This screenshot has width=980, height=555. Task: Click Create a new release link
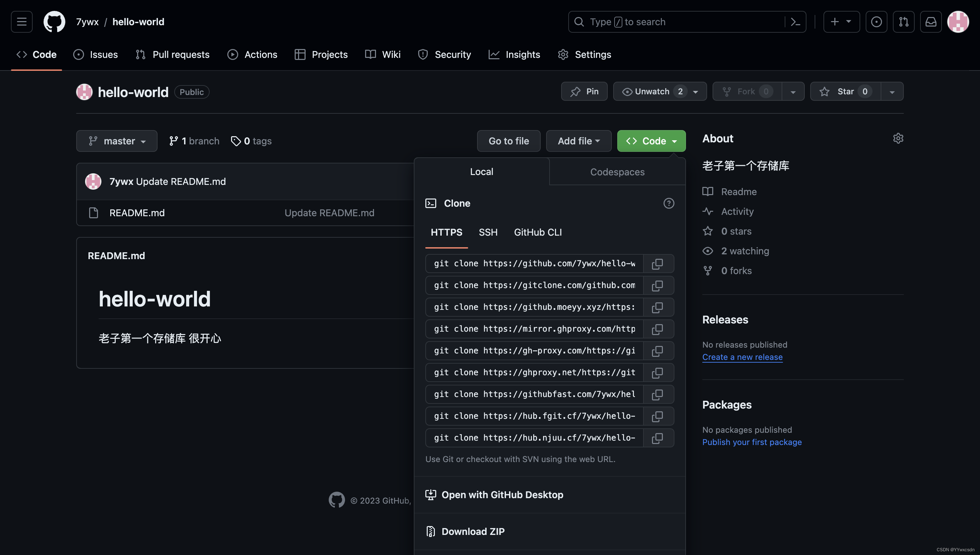point(742,357)
